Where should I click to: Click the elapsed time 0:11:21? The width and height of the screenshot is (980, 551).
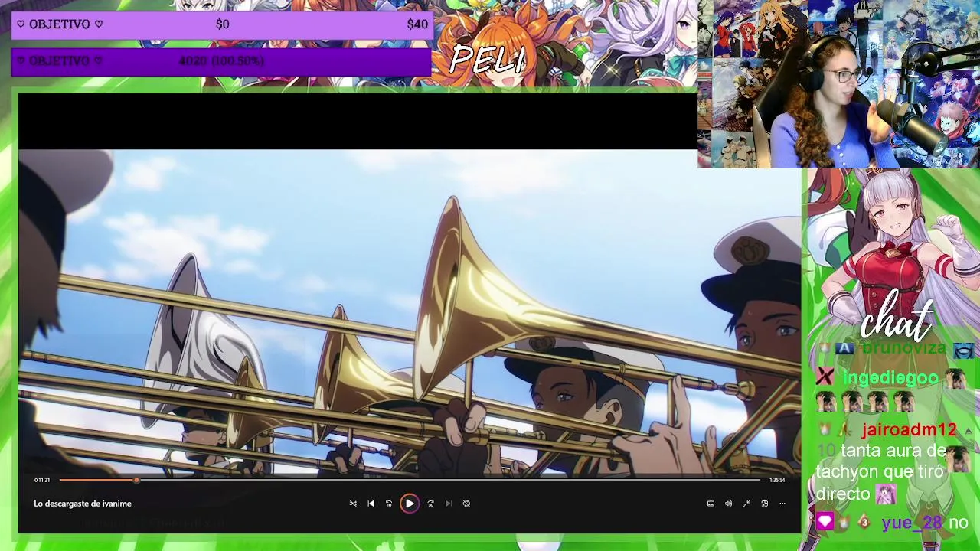click(x=42, y=480)
